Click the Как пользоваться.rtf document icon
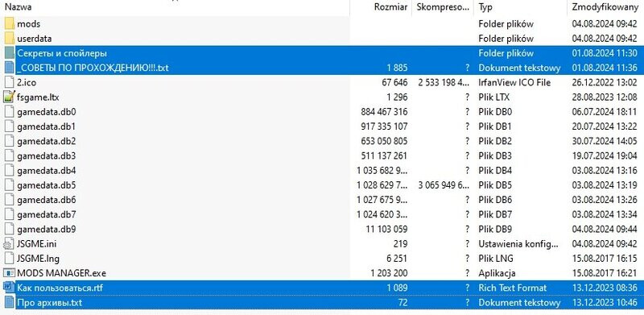The image size is (644, 315). pyautogui.click(x=9, y=288)
